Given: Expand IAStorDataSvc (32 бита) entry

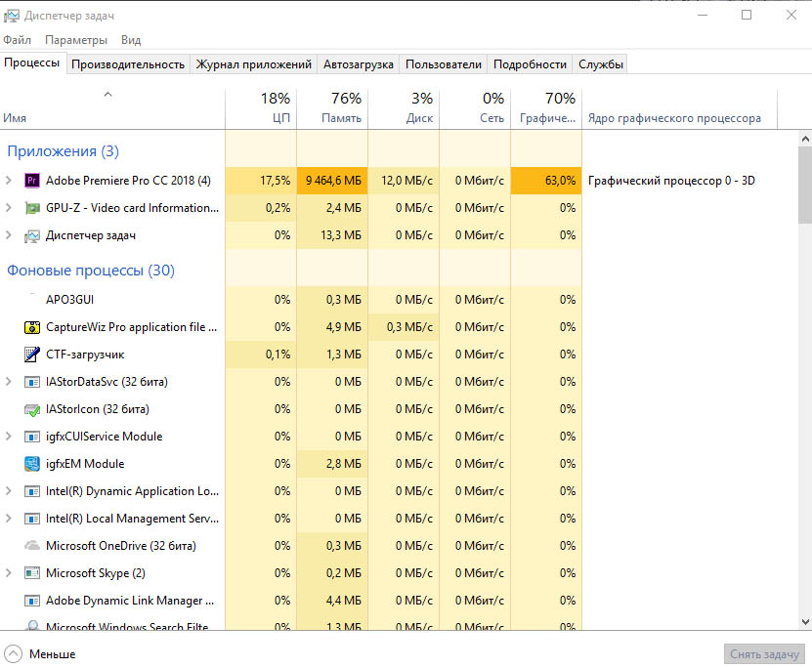Looking at the screenshot, I should (x=8, y=382).
